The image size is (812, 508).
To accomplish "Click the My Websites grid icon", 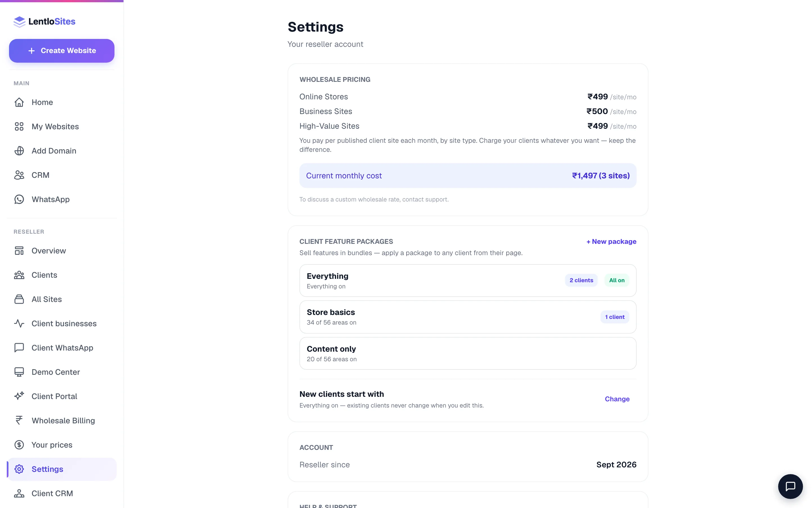I will pyautogui.click(x=19, y=126).
